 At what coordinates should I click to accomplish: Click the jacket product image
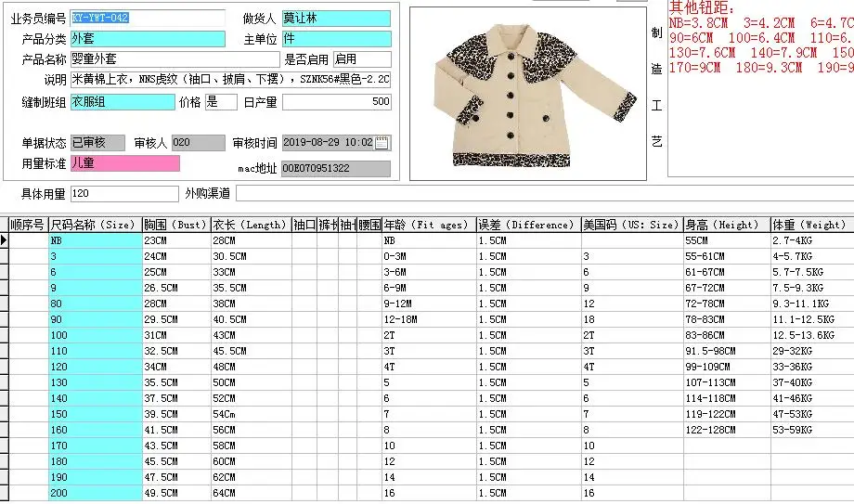pyautogui.click(x=528, y=94)
